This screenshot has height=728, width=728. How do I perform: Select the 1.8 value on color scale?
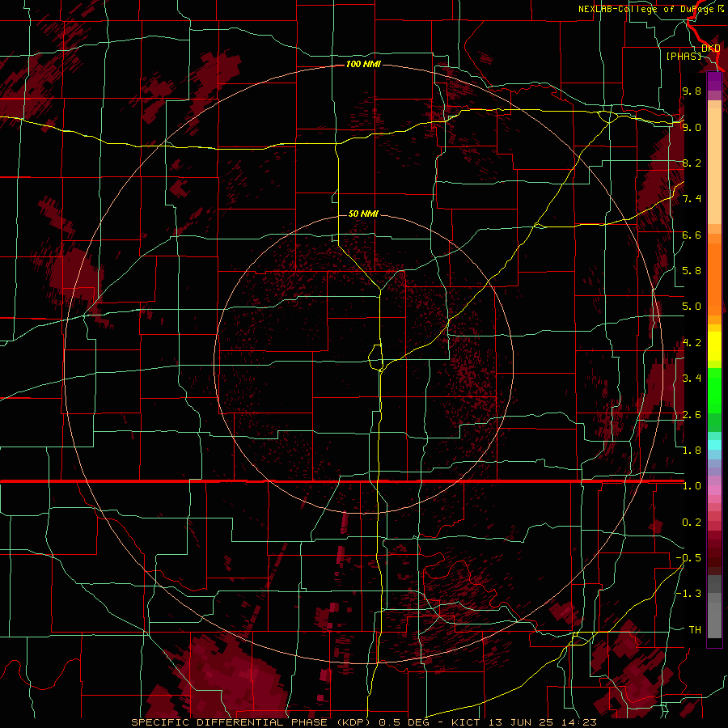pos(692,451)
